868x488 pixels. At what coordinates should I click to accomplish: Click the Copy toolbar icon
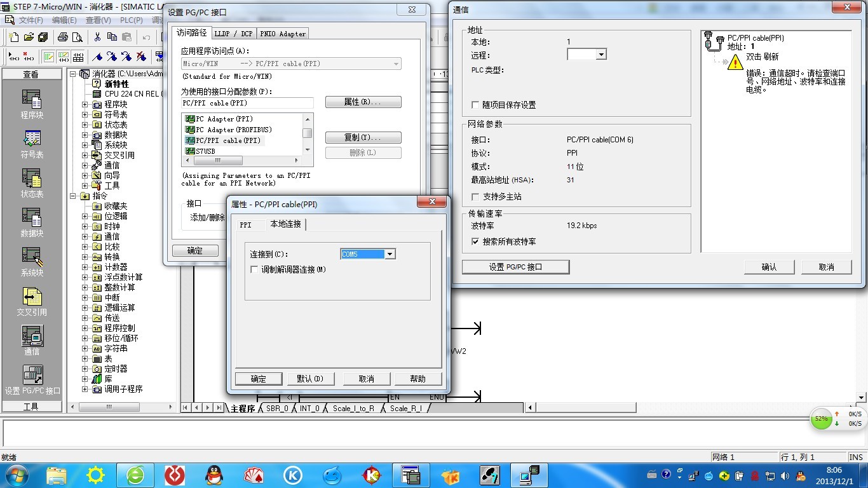point(112,37)
